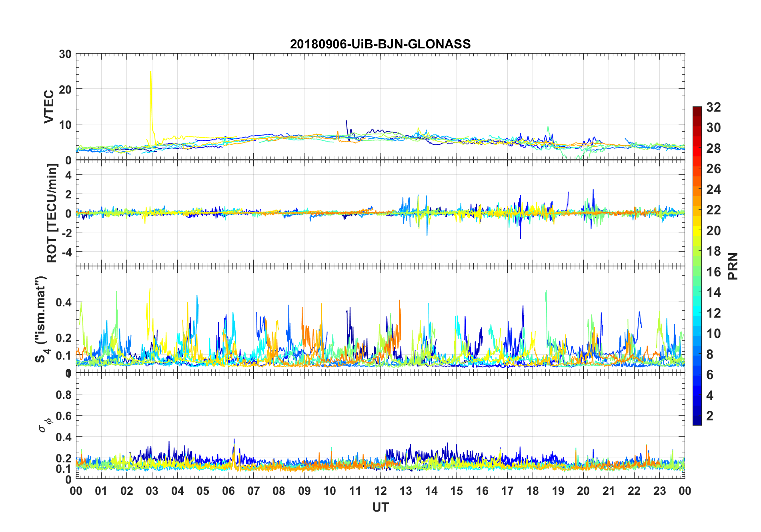Image resolution: width=761 pixels, height=532 pixels.
Task: Click the plot title 20180906-UiB-BJN-GLONASS
Action: pyautogui.click(x=380, y=44)
